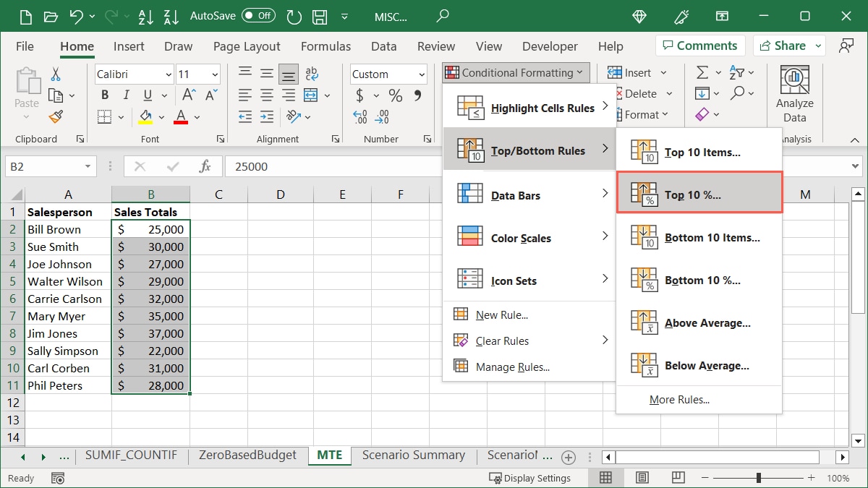Click the Format Painter brush icon
868x488 pixels.
56,116
